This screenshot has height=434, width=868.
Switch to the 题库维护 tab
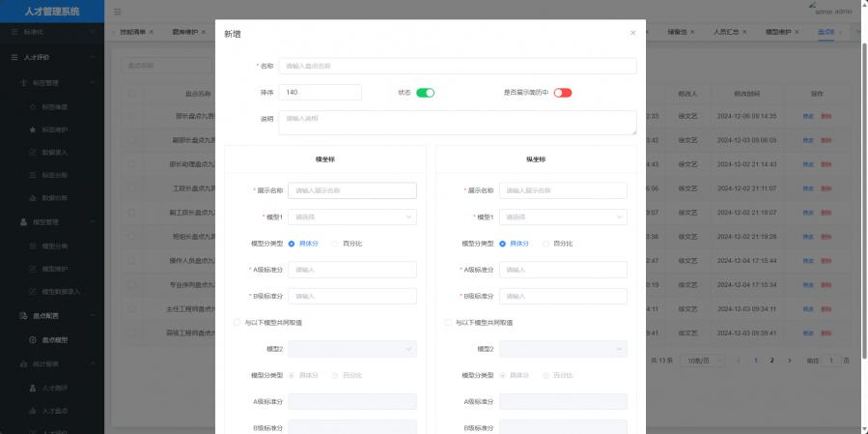[184, 32]
